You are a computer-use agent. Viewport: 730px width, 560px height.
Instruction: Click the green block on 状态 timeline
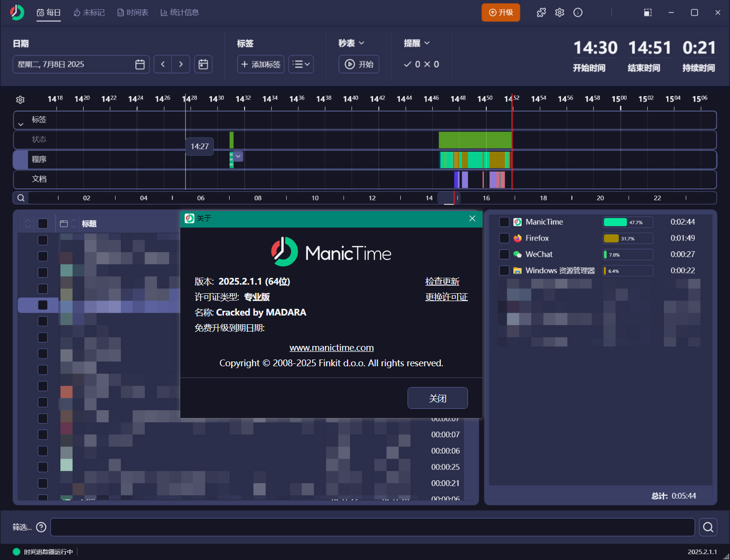[475, 140]
